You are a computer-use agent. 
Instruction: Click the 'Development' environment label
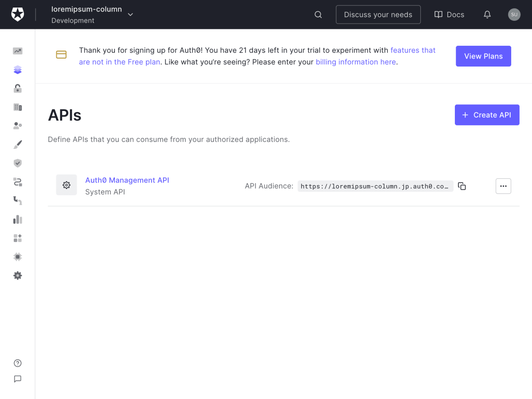(x=73, y=20)
